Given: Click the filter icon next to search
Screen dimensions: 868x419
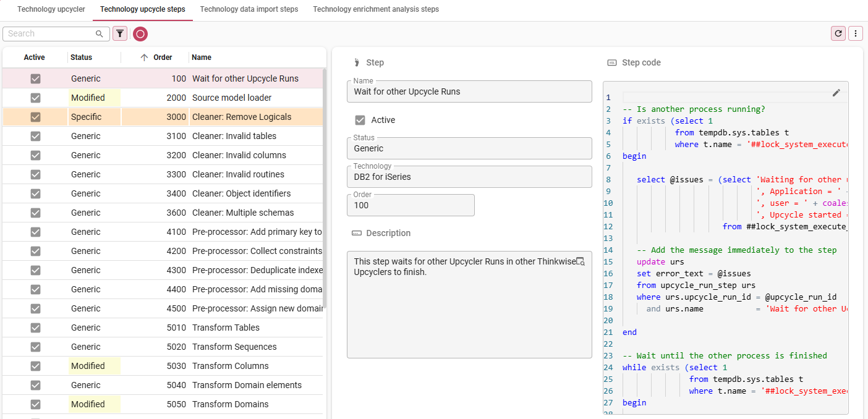Looking at the screenshot, I should point(120,34).
